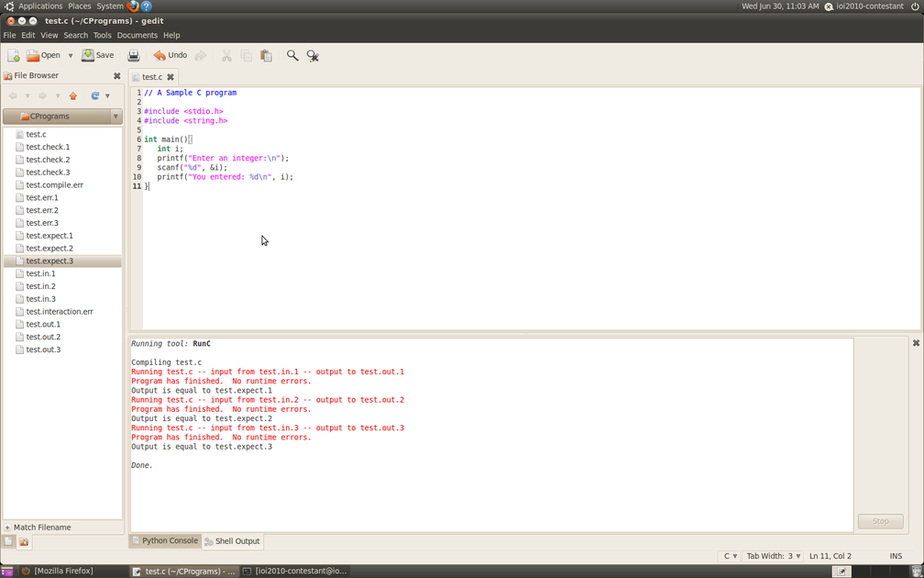The height and width of the screenshot is (578, 924).
Task: Open the Help menu
Action: click(x=171, y=36)
